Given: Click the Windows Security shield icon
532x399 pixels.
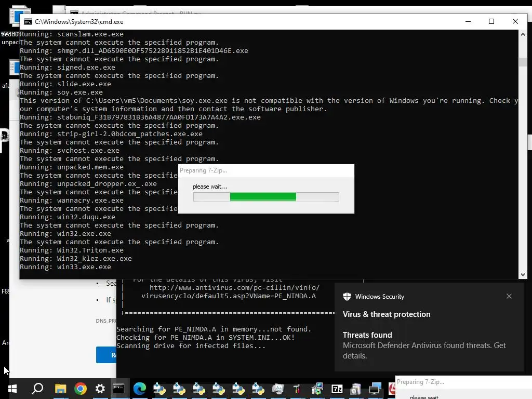Looking at the screenshot, I should point(347,297).
